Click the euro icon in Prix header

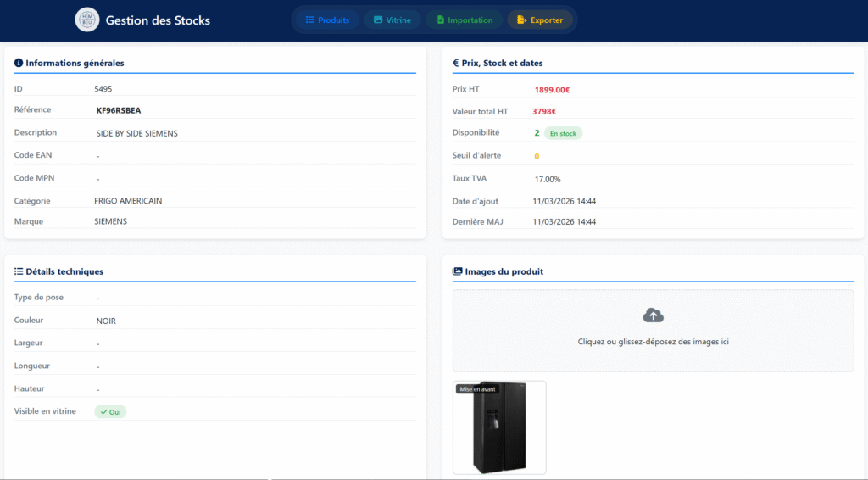point(456,63)
